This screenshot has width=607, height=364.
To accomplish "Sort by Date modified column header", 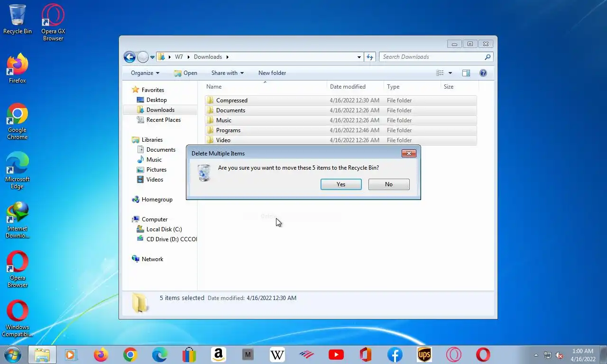I will click(x=356, y=87).
